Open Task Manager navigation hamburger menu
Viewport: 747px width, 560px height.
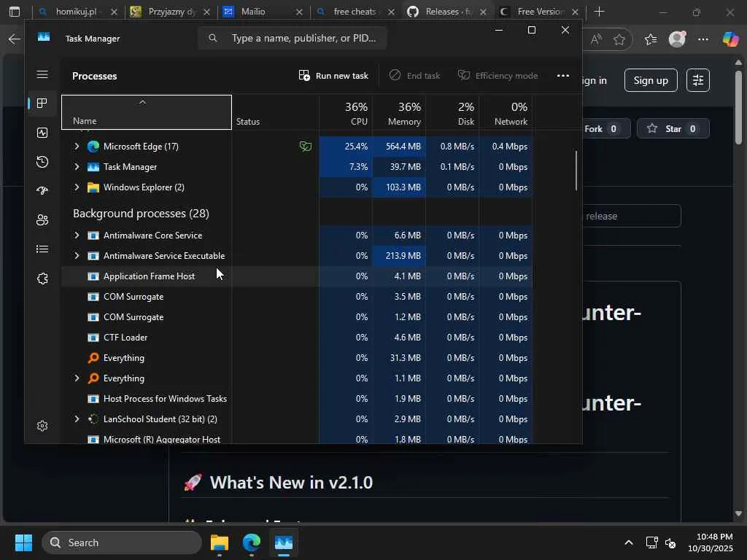tap(42, 74)
